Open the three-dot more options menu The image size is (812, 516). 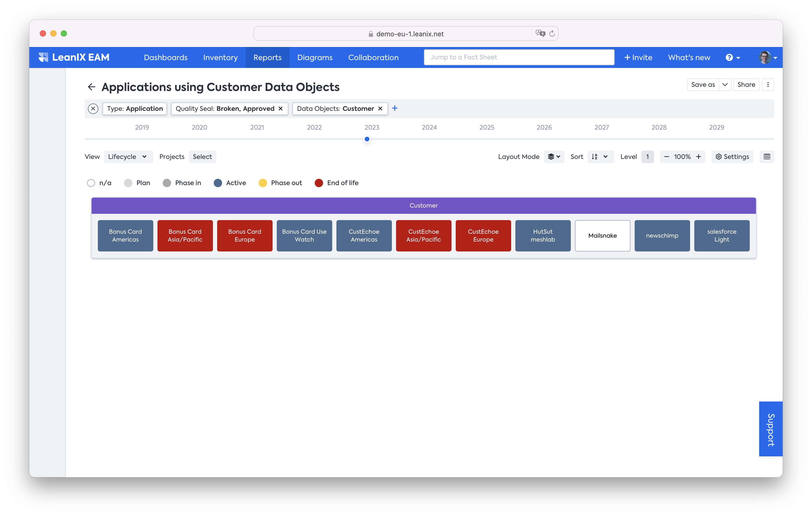coord(768,85)
